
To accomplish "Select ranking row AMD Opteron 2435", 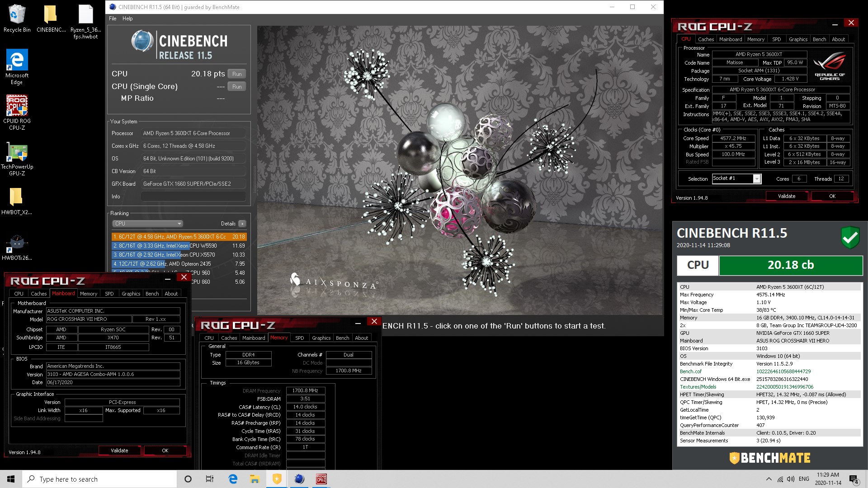I will (179, 264).
